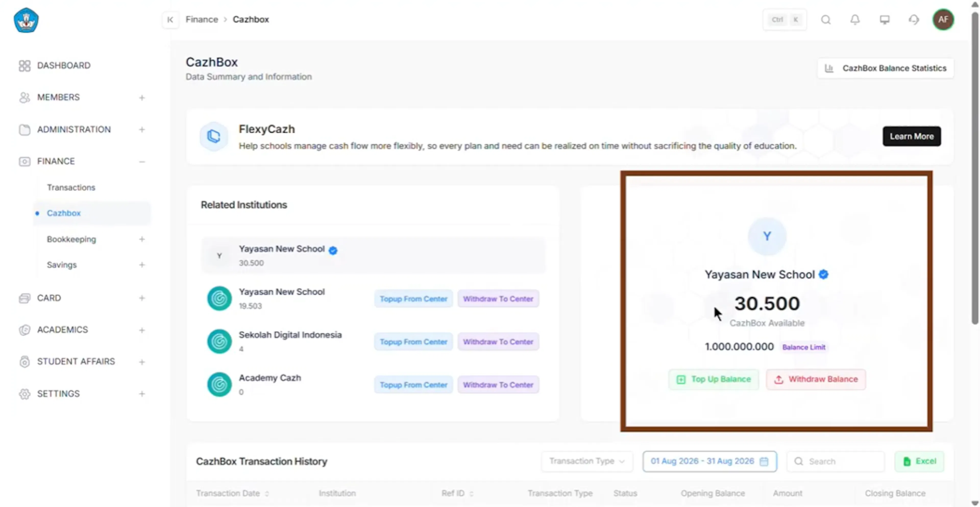
Task: Open the monitor display icon in header
Action: pyautogui.click(x=885, y=19)
